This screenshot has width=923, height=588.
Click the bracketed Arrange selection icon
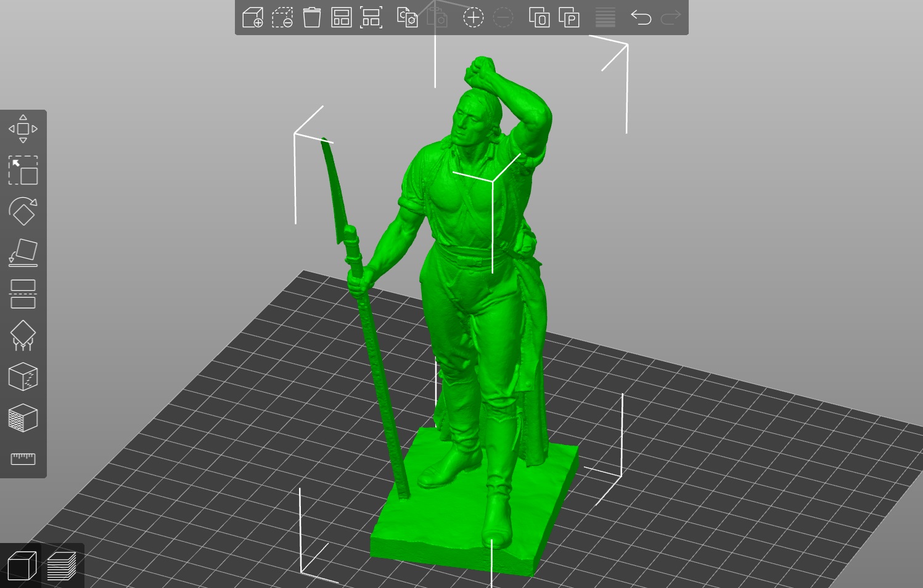371,17
